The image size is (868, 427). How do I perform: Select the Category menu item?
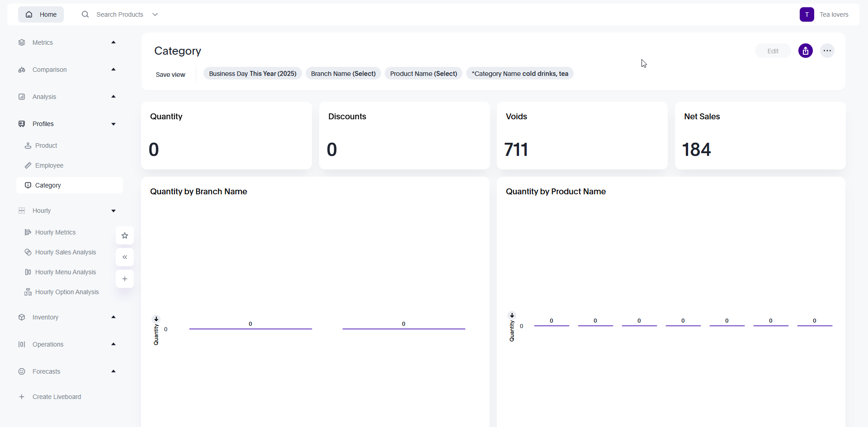47,185
